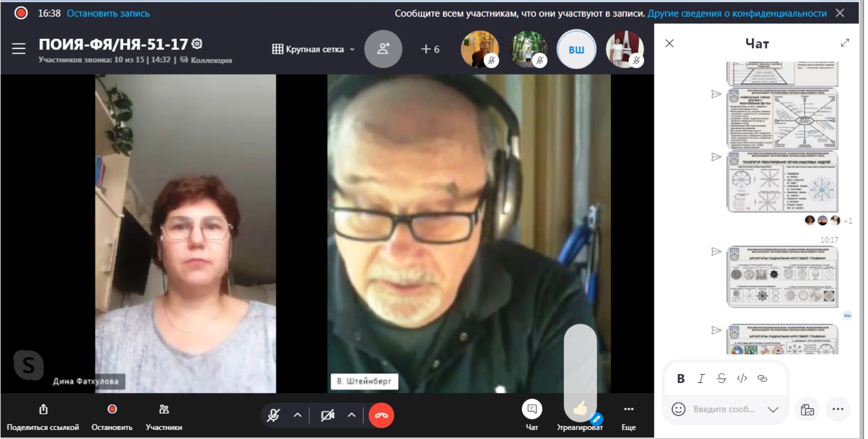
Task: Expand the chat panel to full size
Action: (845, 43)
